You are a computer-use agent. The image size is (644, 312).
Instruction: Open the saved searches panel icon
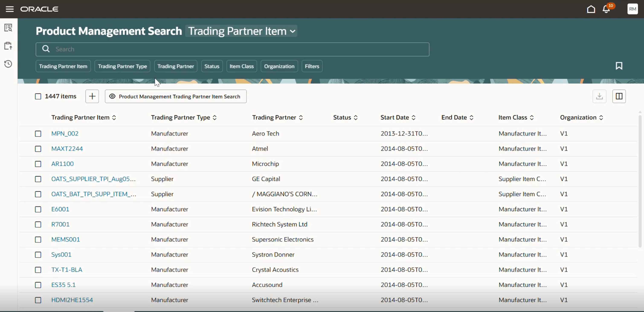[x=8, y=28]
